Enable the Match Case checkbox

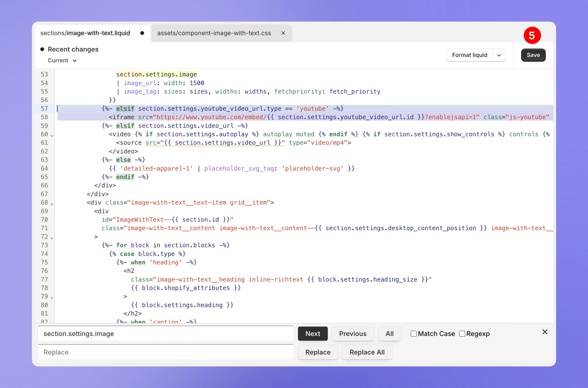coord(413,334)
